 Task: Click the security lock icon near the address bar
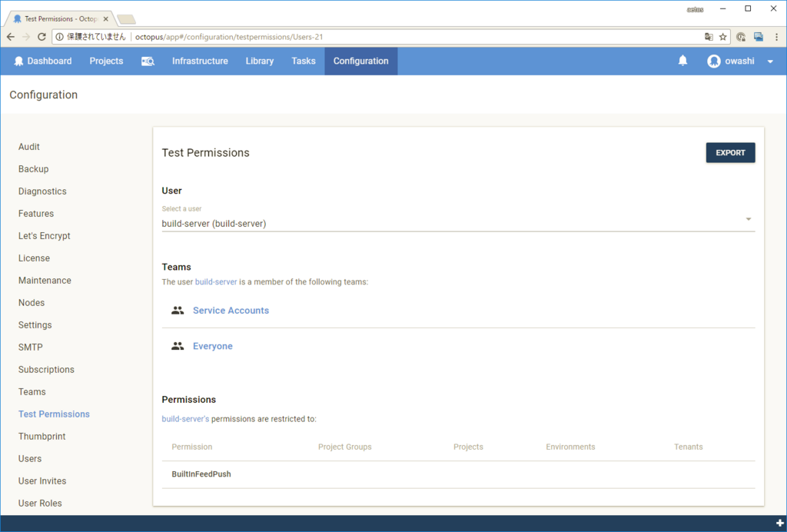point(740,35)
